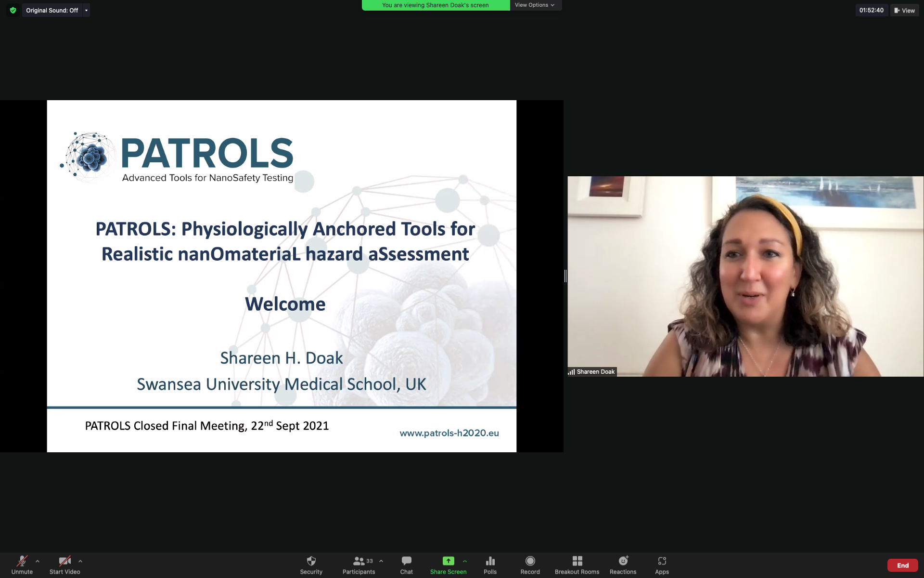This screenshot has width=924, height=578.
Task: Open the dropdown arrow beside Original Sound
Action: 86,10
